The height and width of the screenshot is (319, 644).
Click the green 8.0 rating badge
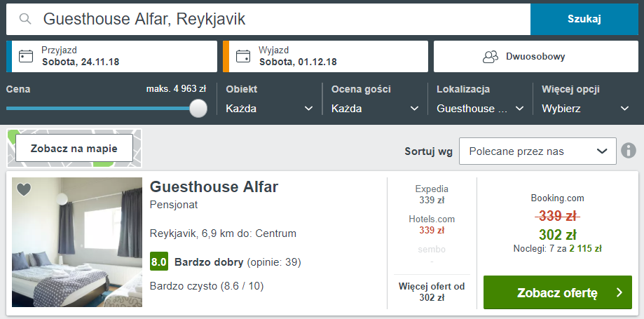click(159, 262)
